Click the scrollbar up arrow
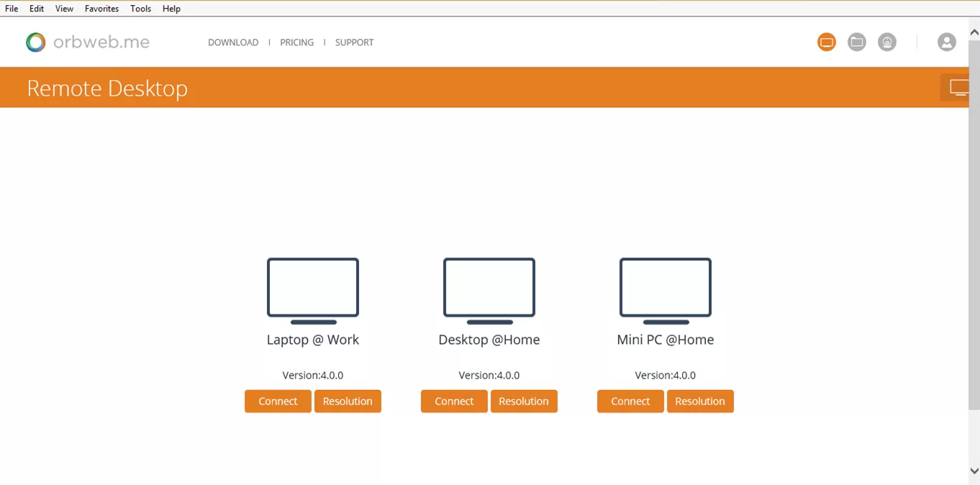 [974, 32]
